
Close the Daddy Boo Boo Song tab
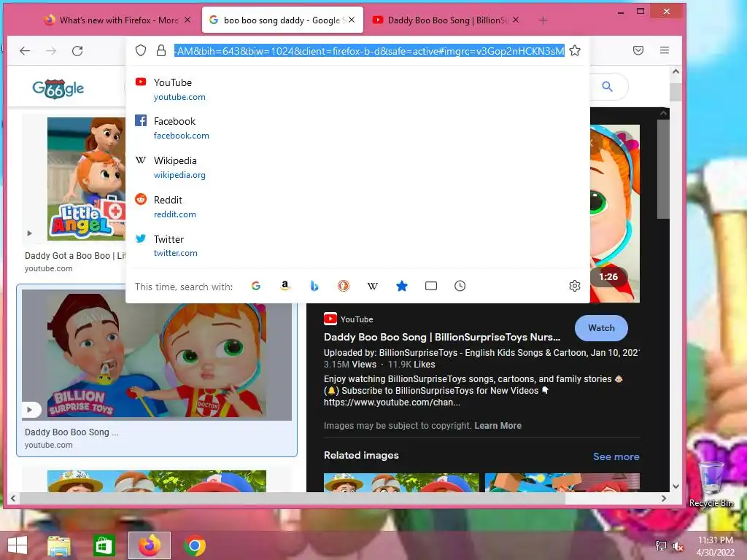(516, 20)
